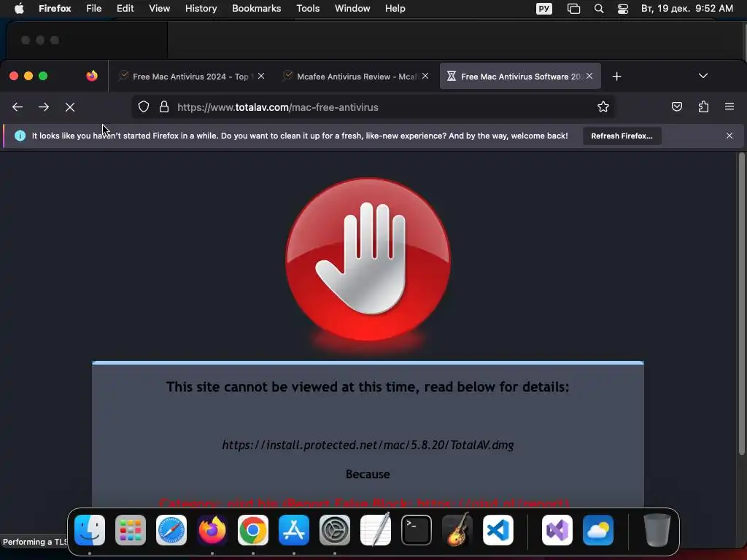
Task: Go back to the previous page
Action: (18, 107)
